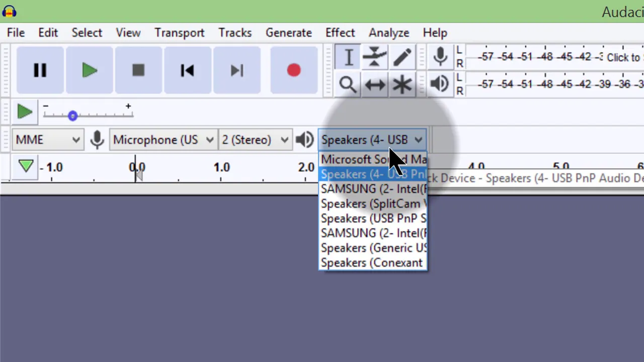Open the Select menu
644x362 pixels.
87,33
